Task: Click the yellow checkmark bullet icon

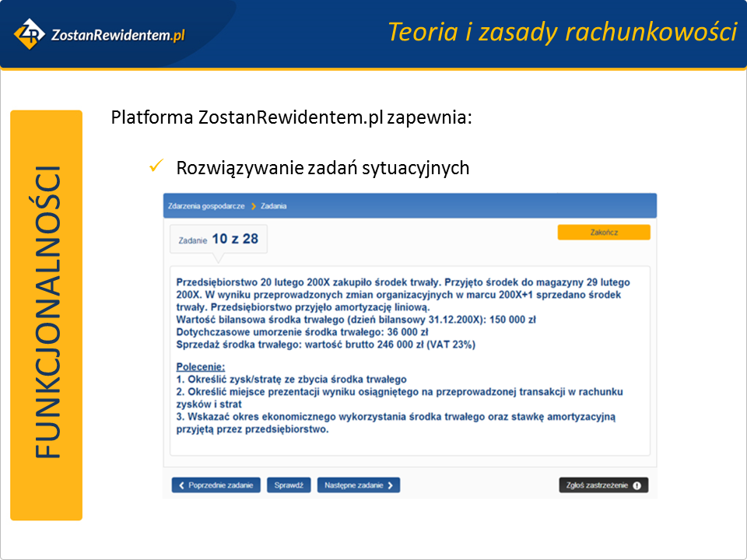Action: pos(154,166)
